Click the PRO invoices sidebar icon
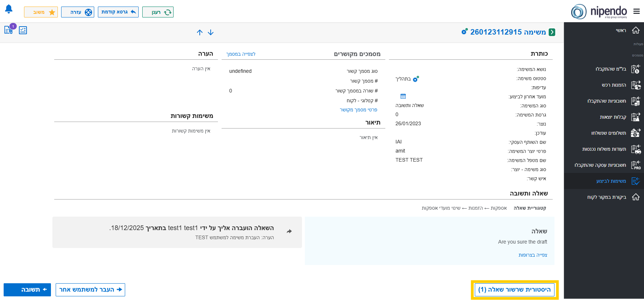Screen dimensions: 644x300 636,165
